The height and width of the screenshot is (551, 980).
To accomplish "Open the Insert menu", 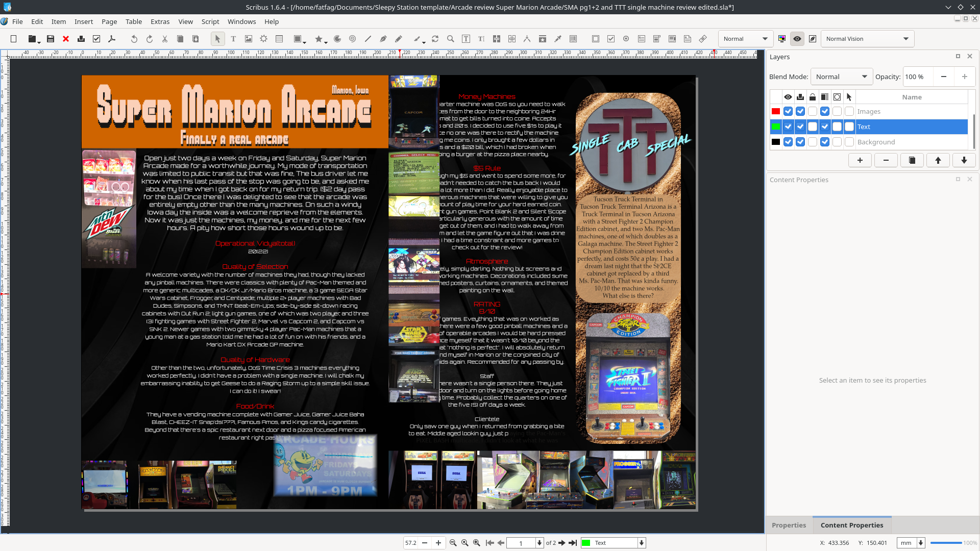I will pyautogui.click(x=84, y=21).
